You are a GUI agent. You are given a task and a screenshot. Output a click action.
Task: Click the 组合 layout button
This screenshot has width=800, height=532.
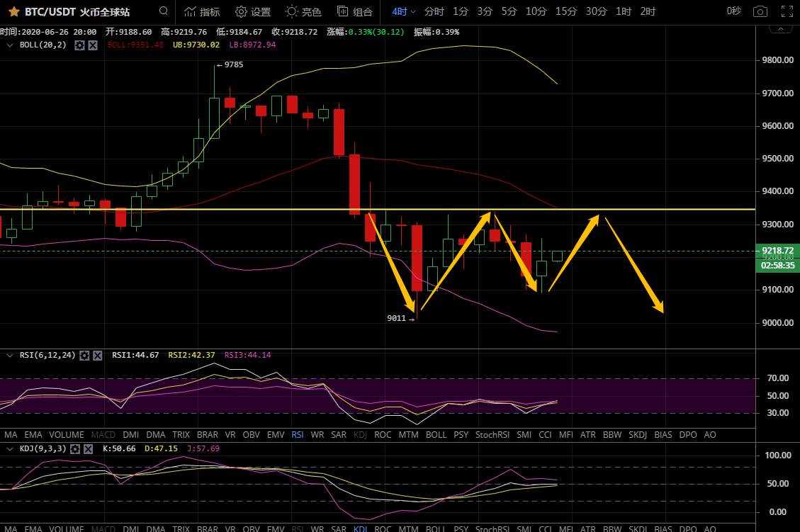pyautogui.click(x=355, y=11)
